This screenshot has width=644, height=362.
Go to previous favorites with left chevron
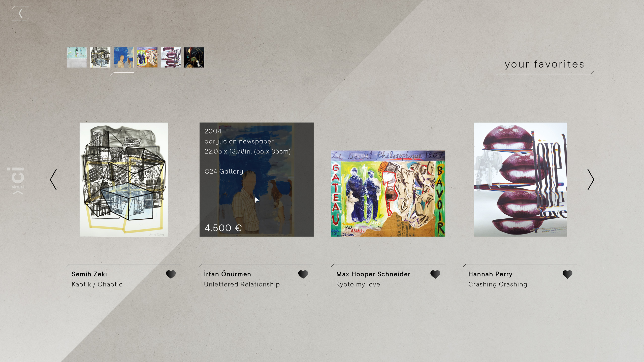click(x=53, y=179)
